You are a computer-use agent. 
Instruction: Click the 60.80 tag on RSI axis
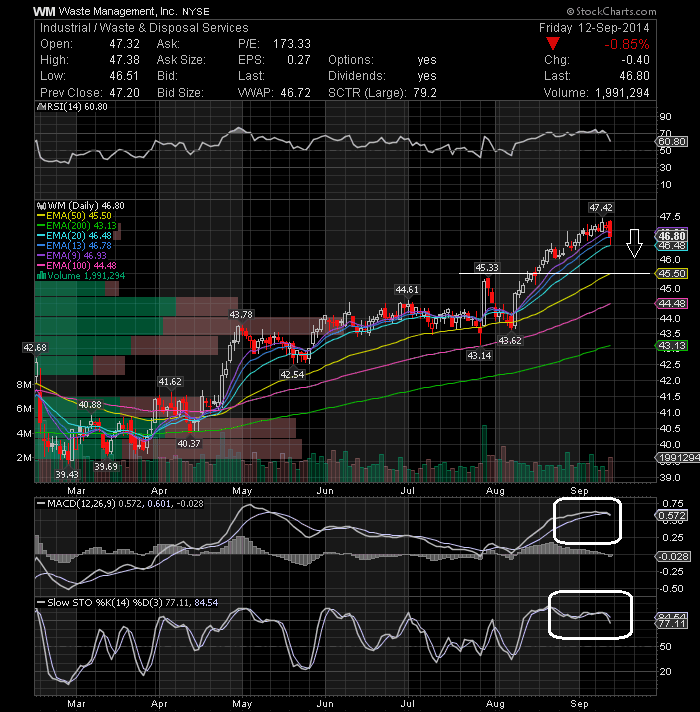point(672,142)
